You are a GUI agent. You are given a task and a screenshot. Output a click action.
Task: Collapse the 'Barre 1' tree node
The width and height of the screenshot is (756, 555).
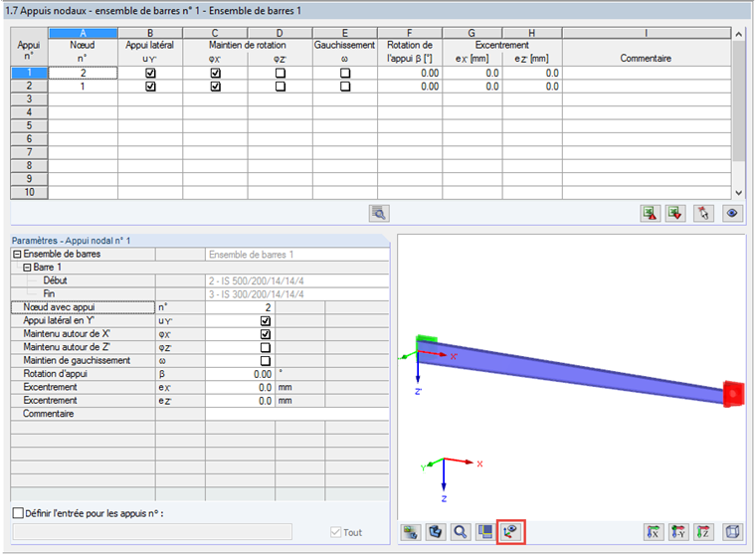(x=28, y=268)
